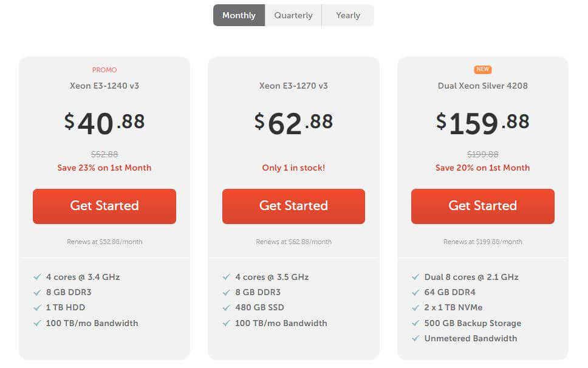Click the crossed-out $52.88 price
Viewport: 588px width, 368px height.
tap(104, 154)
